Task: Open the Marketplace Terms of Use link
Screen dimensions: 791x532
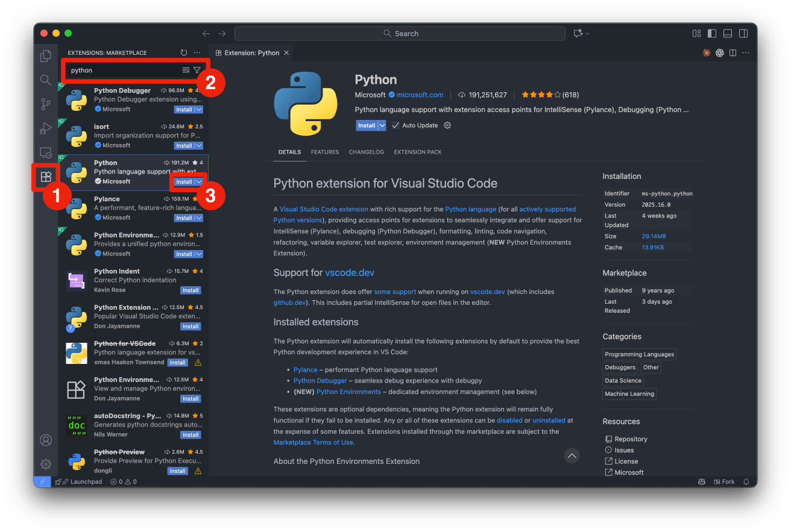Action: pyautogui.click(x=313, y=442)
